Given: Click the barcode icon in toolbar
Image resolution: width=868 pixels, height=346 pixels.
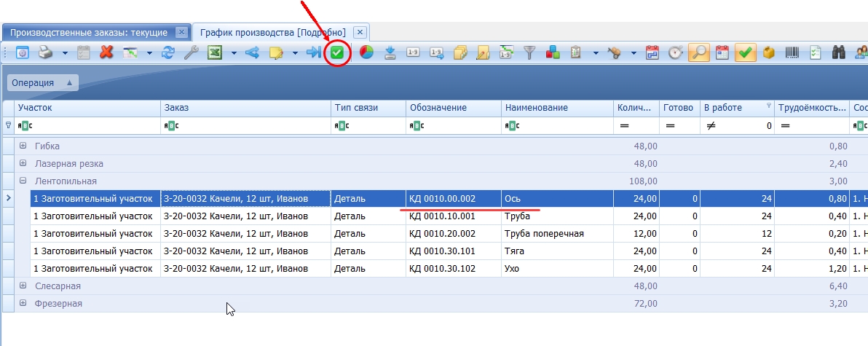Looking at the screenshot, I should point(793,53).
